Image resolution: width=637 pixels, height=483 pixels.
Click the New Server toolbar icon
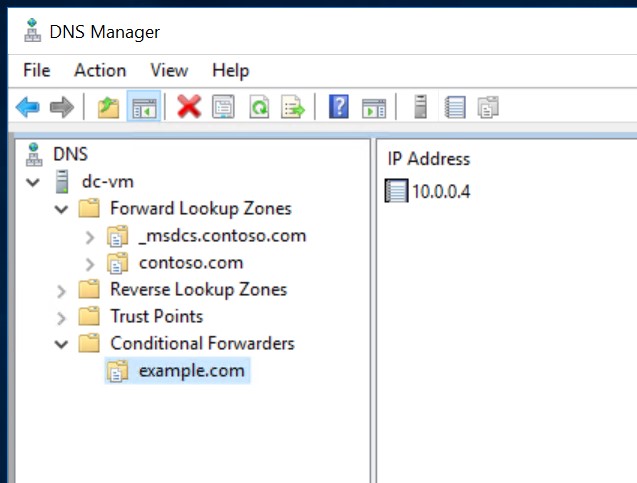(x=420, y=106)
